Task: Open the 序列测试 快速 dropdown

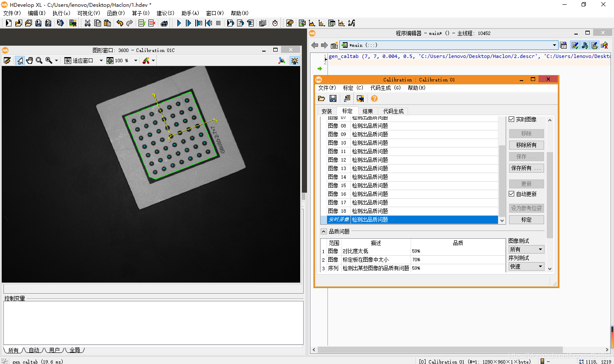Action: (526, 266)
